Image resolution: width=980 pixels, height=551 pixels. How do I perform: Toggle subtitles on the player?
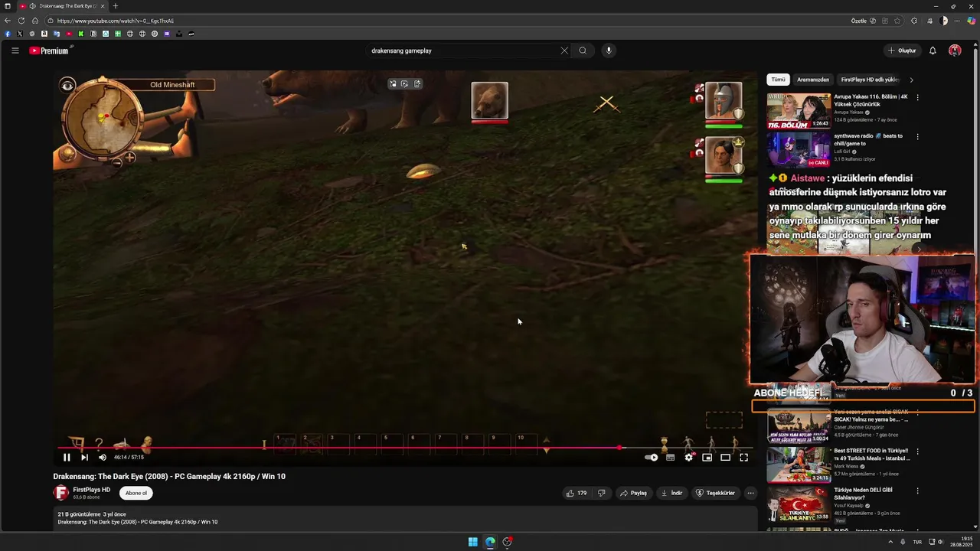671,458
